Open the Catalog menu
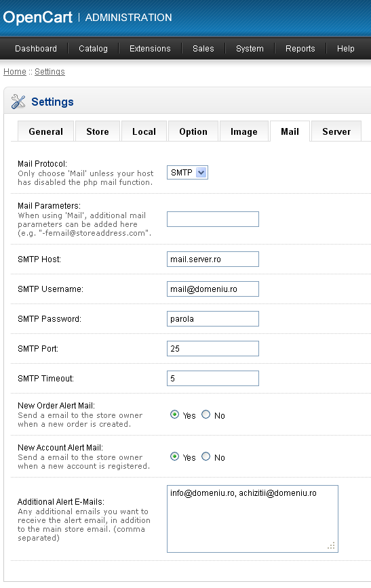This screenshot has height=588, width=371. click(x=93, y=48)
